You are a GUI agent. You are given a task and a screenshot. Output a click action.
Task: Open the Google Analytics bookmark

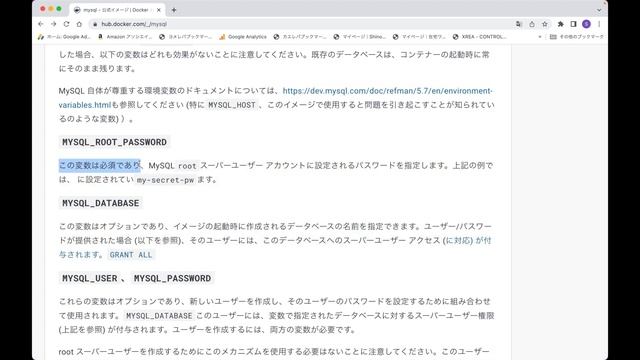[242, 37]
